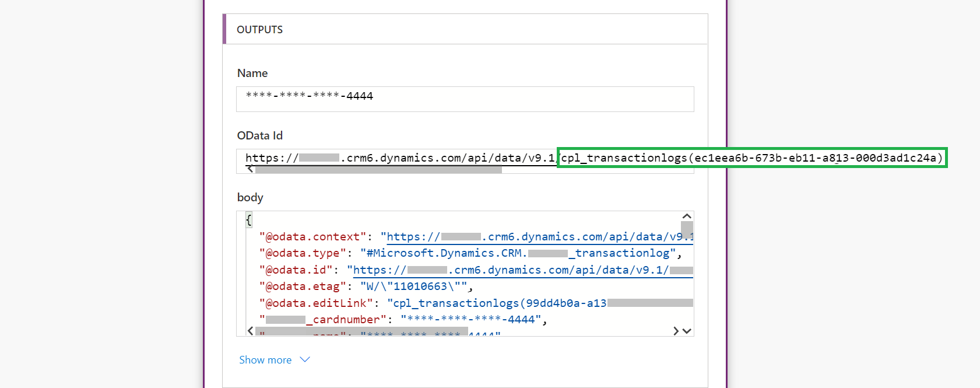Click the Name output field

(x=465, y=99)
